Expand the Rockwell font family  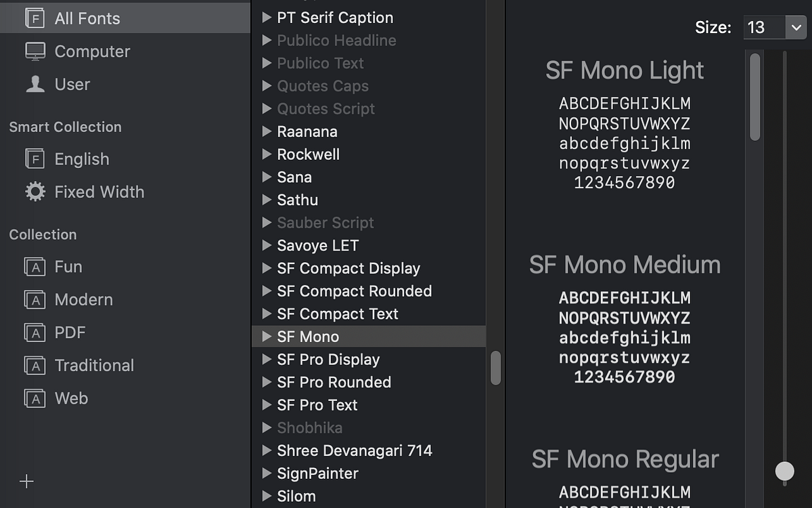pos(266,154)
